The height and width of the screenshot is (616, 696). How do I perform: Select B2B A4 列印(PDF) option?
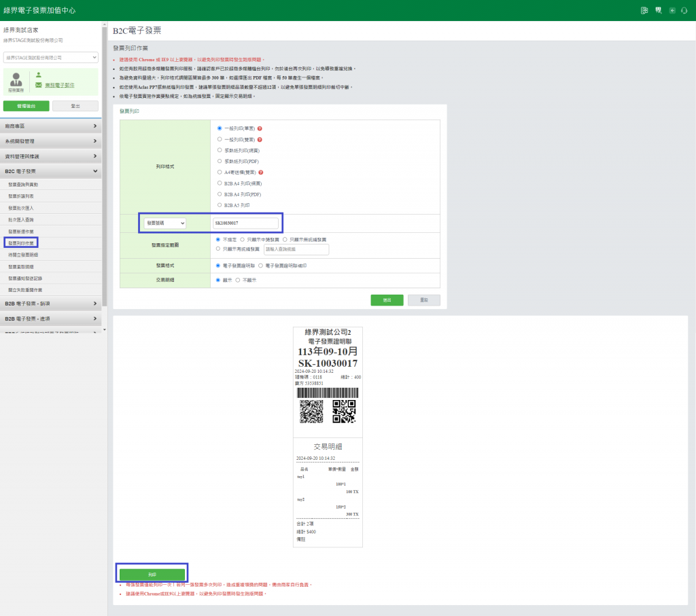pyautogui.click(x=220, y=194)
